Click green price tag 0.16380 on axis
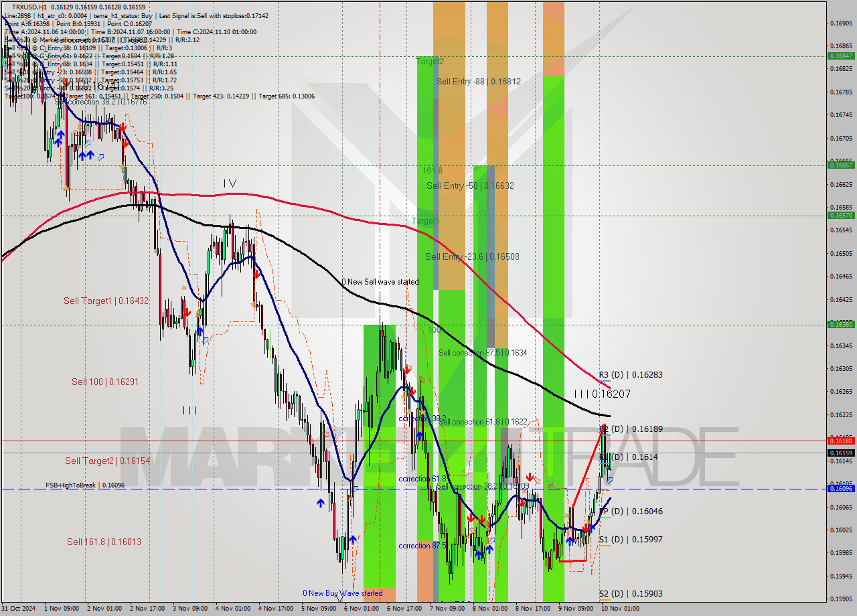 tap(841, 324)
